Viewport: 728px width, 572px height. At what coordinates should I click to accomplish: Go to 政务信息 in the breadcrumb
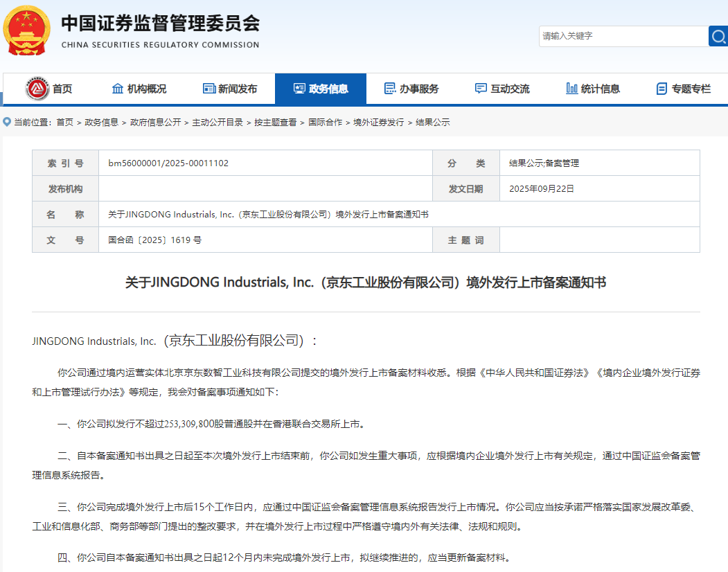[102, 122]
